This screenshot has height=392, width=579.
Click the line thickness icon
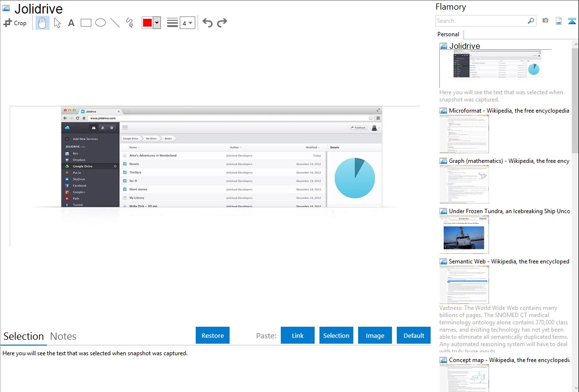pyautogui.click(x=173, y=23)
